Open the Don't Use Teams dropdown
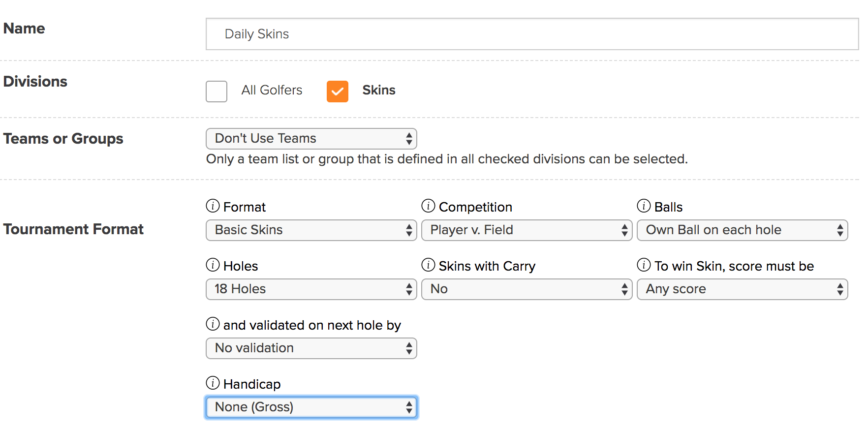The height and width of the screenshot is (430, 868). (x=311, y=139)
